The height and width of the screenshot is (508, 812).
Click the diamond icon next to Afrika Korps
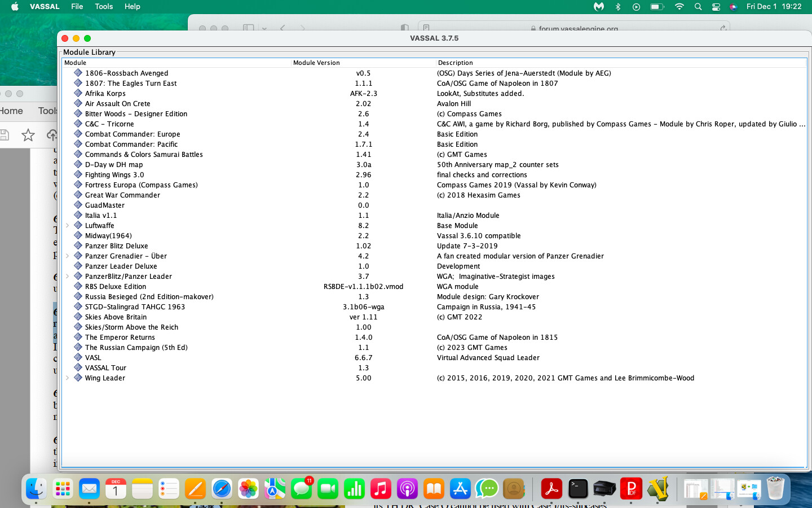tap(78, 93)
